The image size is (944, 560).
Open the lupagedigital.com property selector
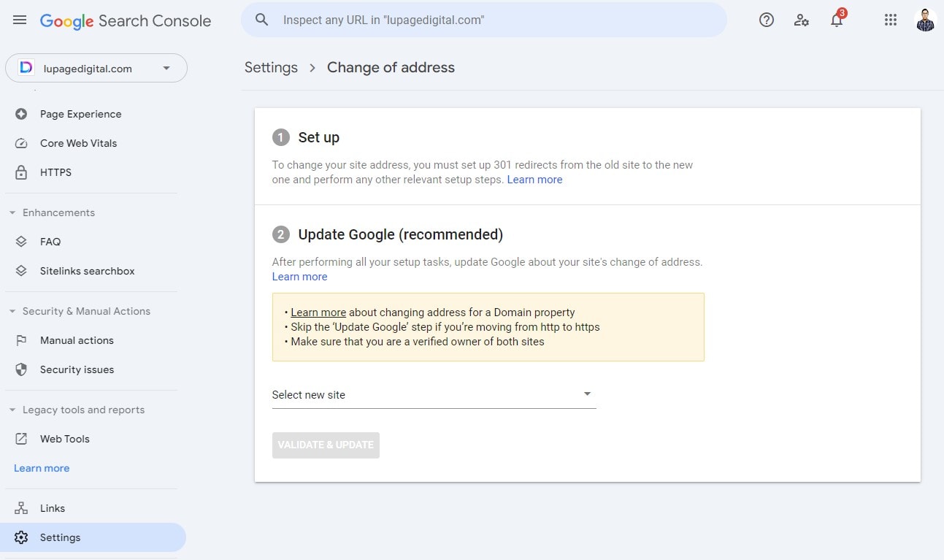coord(96,68)
